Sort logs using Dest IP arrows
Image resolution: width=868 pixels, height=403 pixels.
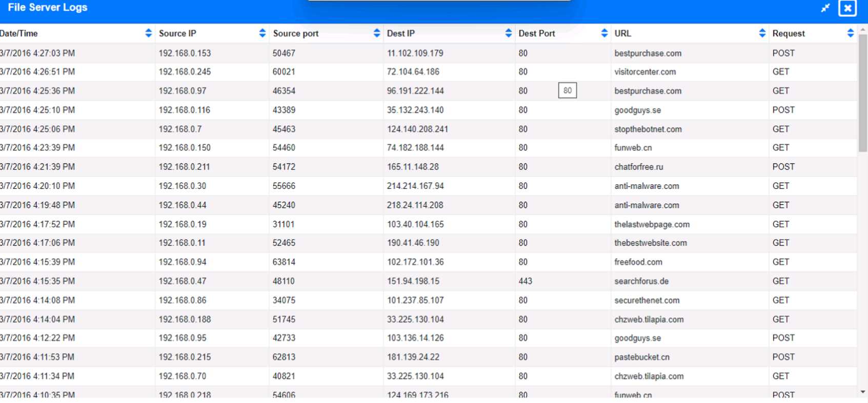pyautogui.click(x=508, y=33)
